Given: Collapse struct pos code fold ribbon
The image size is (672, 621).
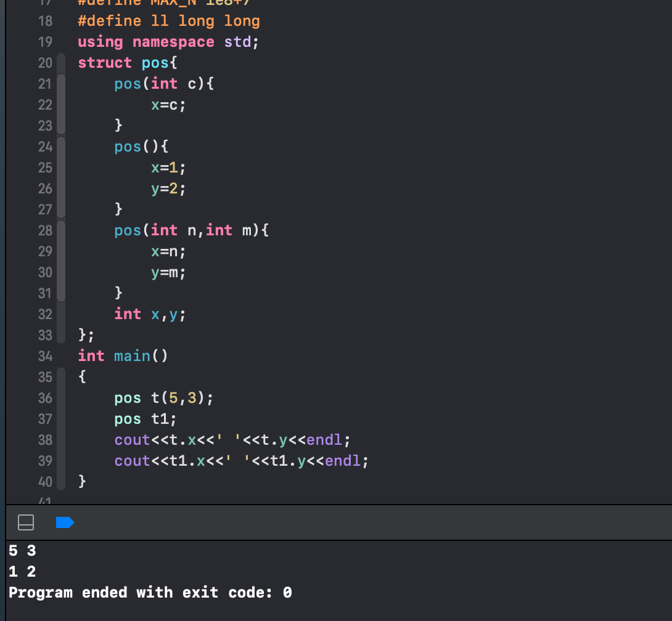Looking at the screenshot, I should point(61,199).
